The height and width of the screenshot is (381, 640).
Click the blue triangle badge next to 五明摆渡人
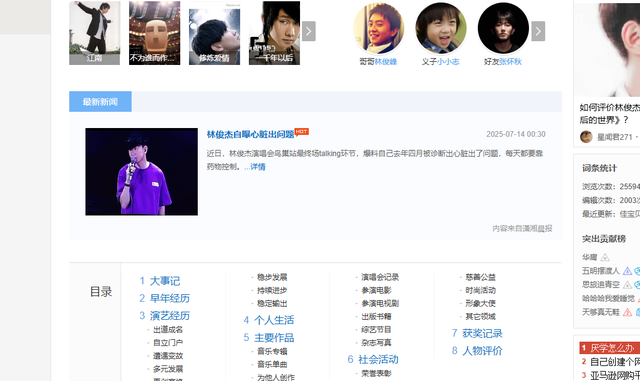click(627, 271)
